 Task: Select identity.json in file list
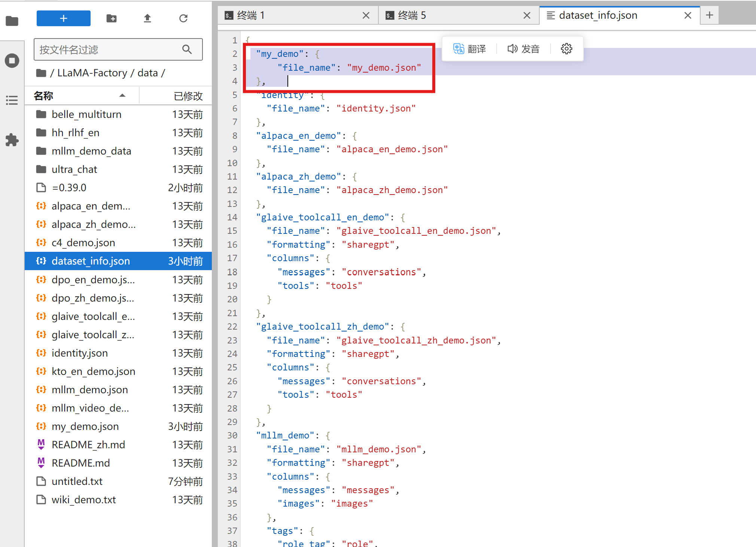click(x=118, y=353)
